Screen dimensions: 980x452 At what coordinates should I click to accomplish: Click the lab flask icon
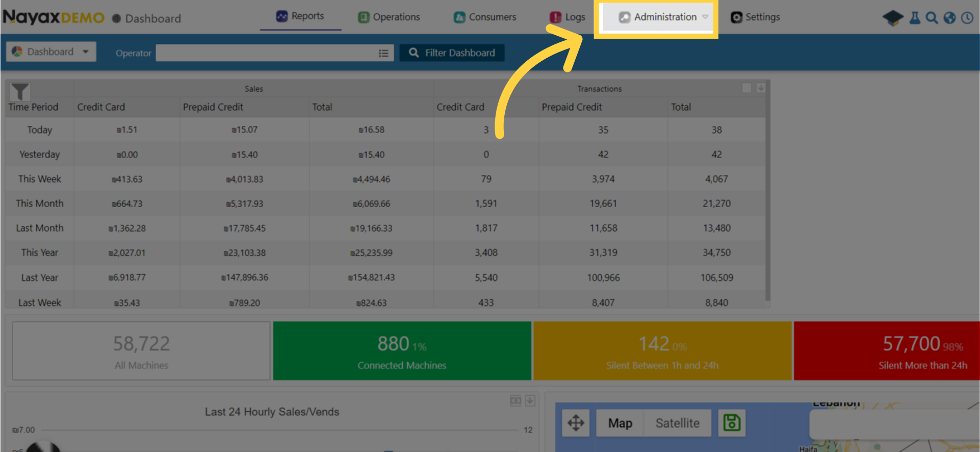pos(915,18)
